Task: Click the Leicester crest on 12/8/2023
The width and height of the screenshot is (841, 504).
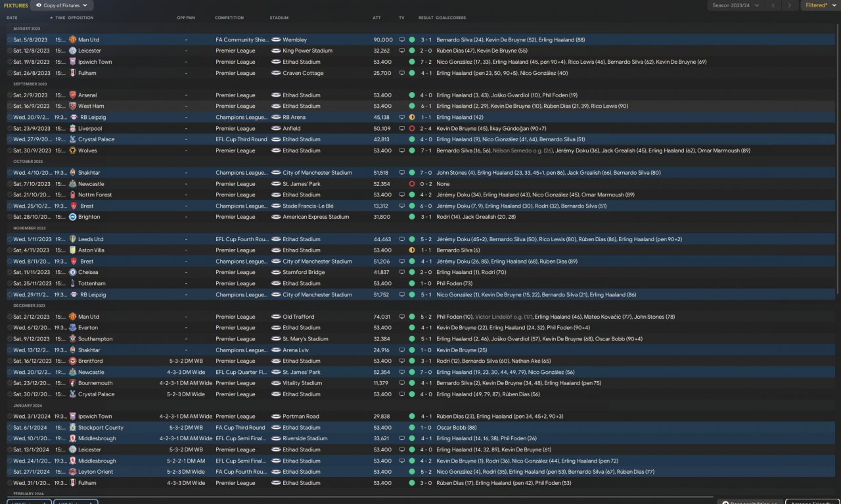Action: [x=72, y=51]
